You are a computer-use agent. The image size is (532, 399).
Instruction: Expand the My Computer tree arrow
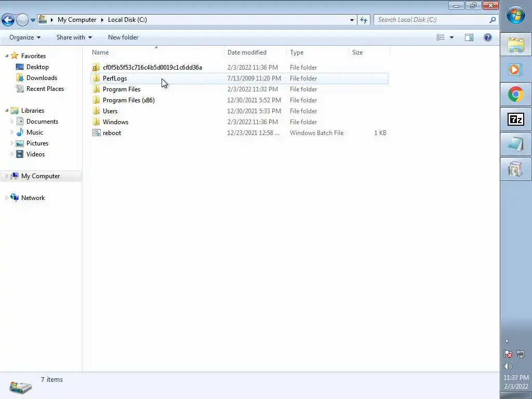click(x=7, y=176)
